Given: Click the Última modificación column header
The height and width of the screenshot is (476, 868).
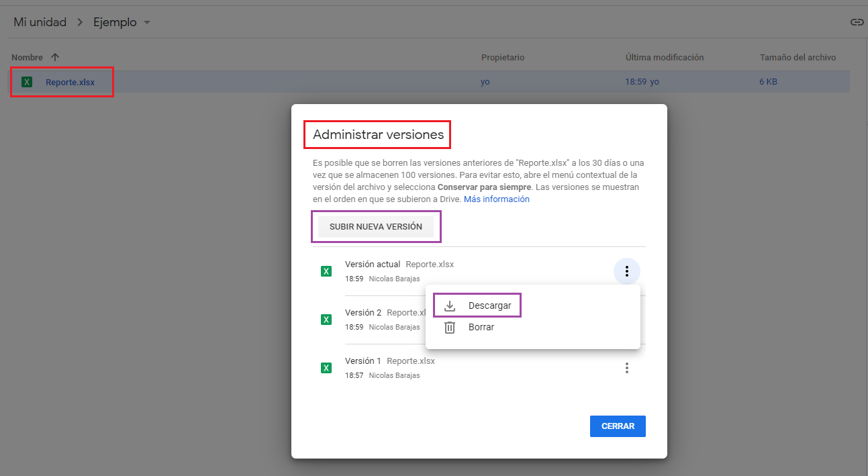Looking at the screenshot, I should click(x=665, y=58).
